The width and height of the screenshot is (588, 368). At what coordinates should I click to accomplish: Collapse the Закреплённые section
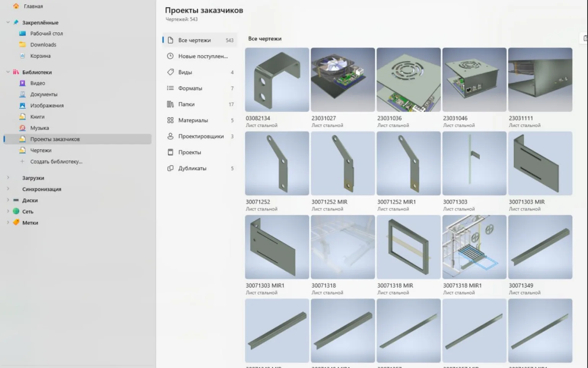[x=8, y=23]
